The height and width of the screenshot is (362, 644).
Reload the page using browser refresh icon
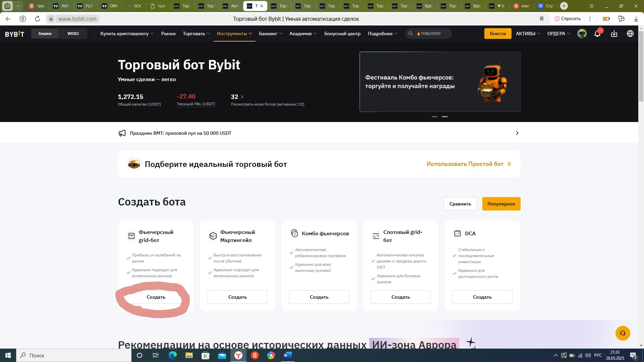(x=38, y=19)
